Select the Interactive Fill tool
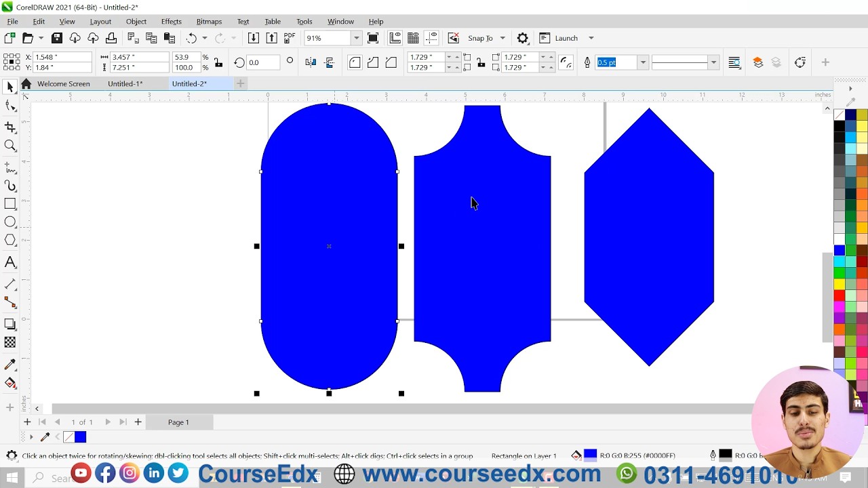Screen dimensions: 868x488 (x=10, y=383)
